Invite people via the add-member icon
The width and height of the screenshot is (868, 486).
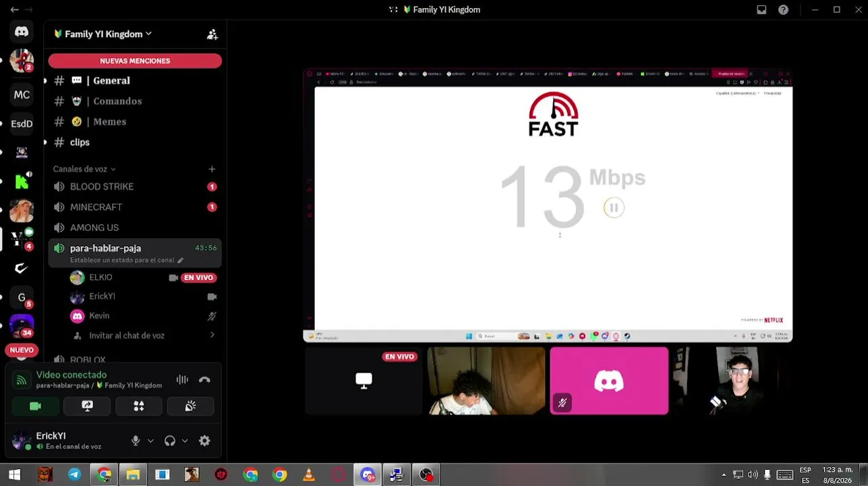(212, 34)
